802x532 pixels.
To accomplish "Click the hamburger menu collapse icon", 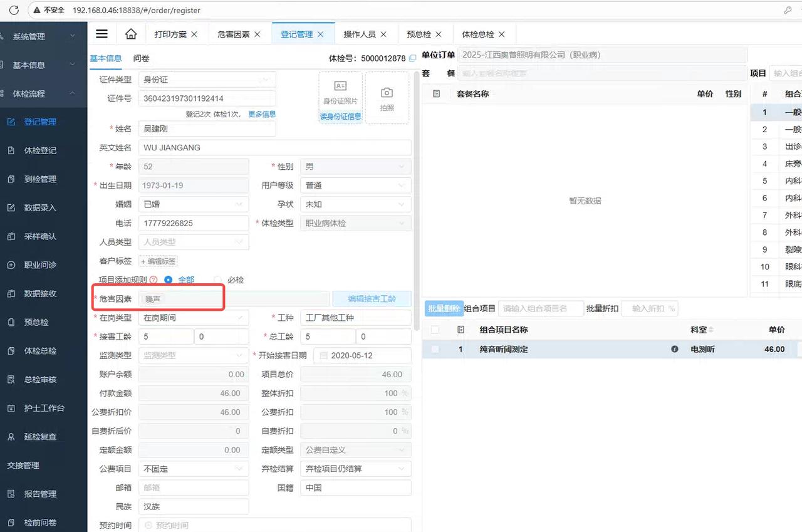I will (x=102, y=34).
